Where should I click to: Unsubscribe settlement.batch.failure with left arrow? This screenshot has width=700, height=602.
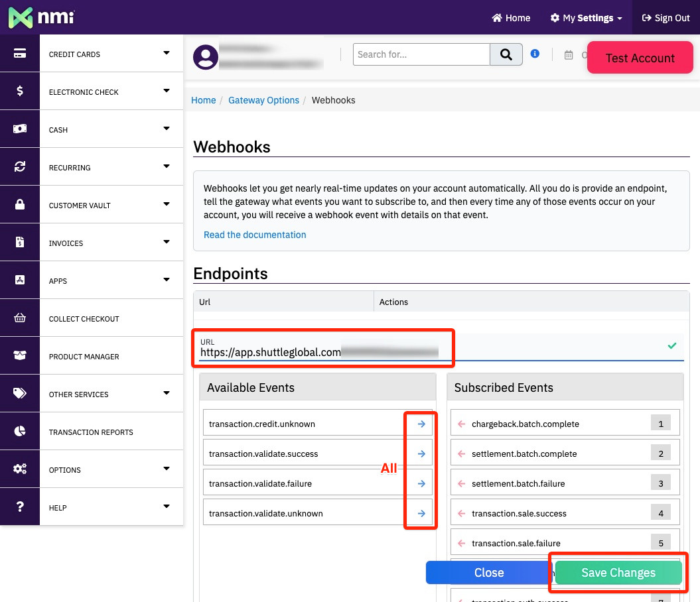pos(462,484)
